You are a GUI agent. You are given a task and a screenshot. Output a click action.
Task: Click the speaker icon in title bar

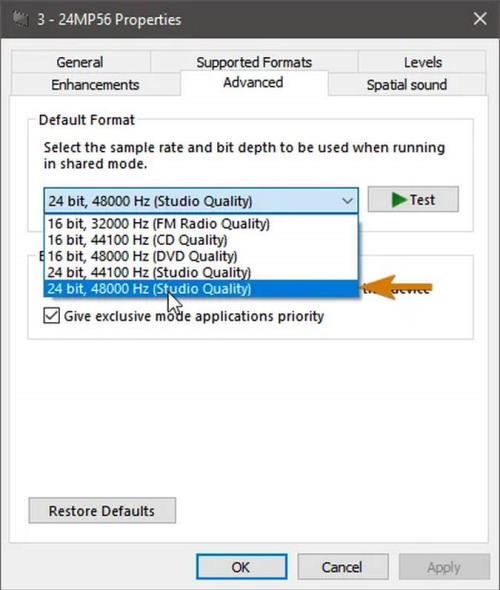pos(20,19)
